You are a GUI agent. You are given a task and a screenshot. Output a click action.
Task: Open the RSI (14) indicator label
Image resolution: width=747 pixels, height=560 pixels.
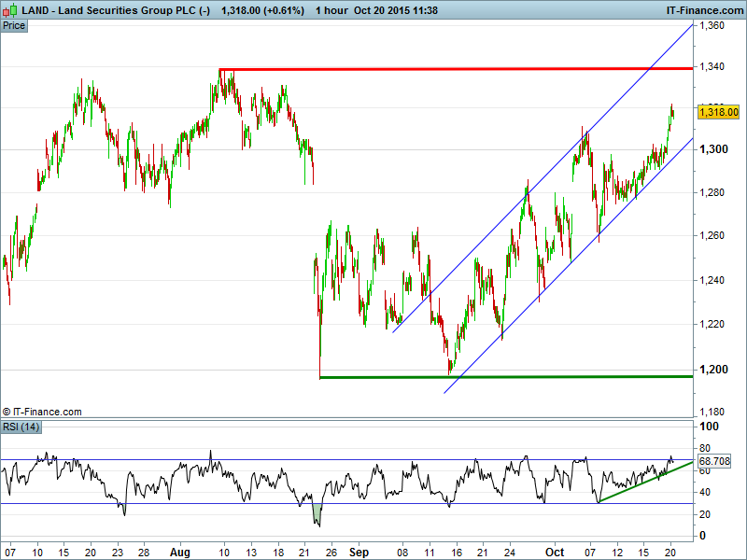(x=22, y=427)
